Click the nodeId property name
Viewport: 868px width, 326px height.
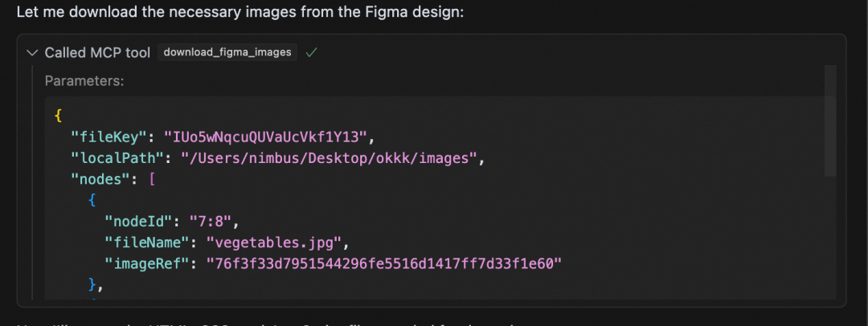click(140, 222)
